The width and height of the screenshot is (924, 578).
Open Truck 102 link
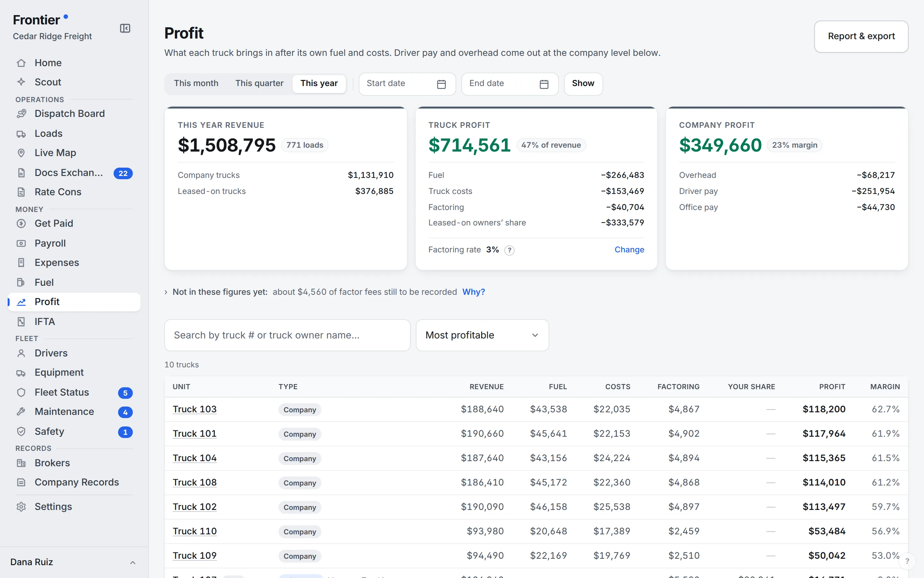coord(194,507)
